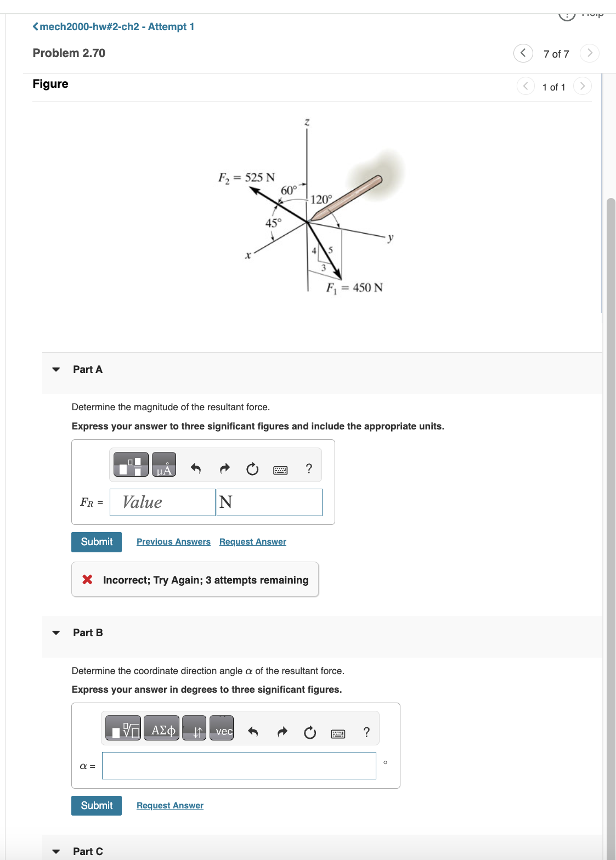
Task: Click inside the α answer input field
Action: point(239,765)
